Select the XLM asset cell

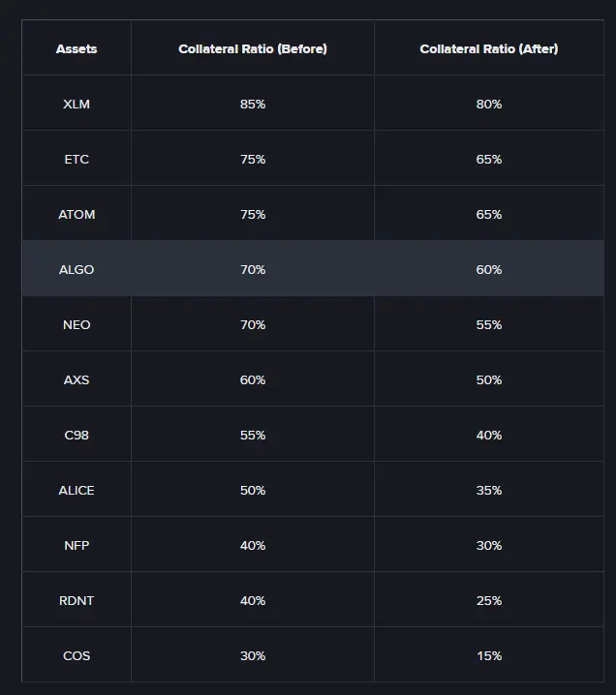coord(77,104)
